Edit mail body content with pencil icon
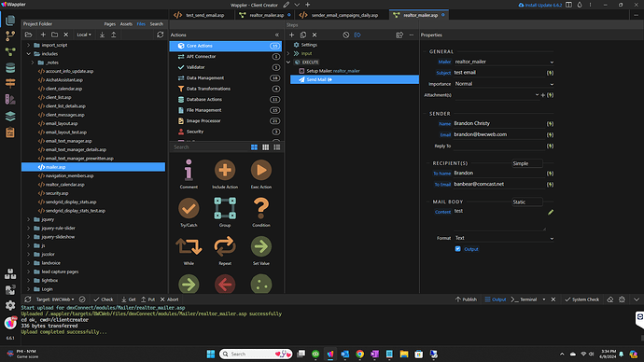This screenshot has width=644, height=362. coord(551,212)
